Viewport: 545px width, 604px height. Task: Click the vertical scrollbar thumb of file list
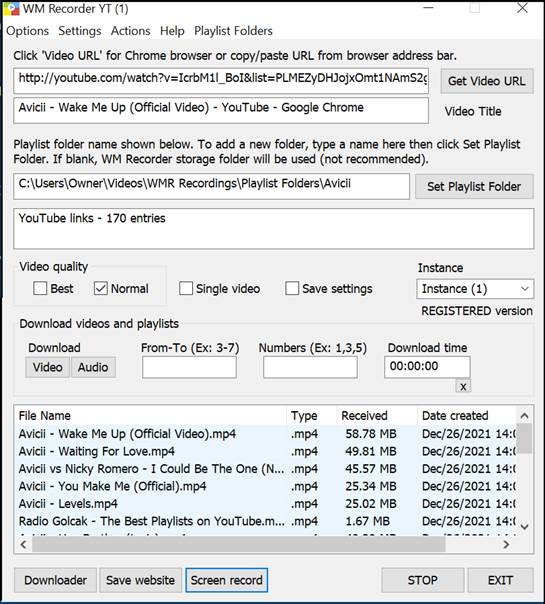click(524, 438)
